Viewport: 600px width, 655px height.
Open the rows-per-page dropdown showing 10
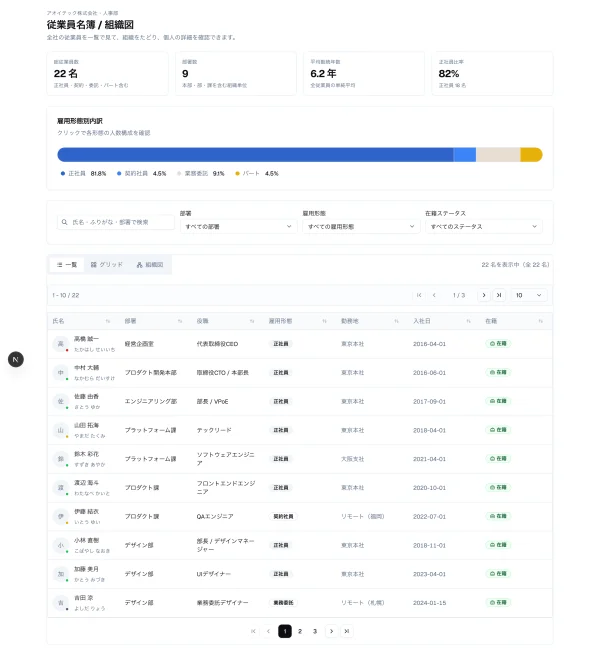pyautogui.click(x=529, y=295)
